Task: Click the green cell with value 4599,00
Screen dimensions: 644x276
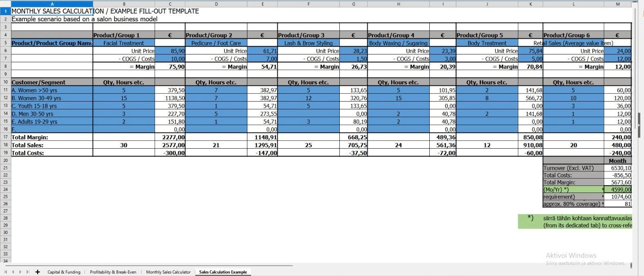Action: point(617,189)
